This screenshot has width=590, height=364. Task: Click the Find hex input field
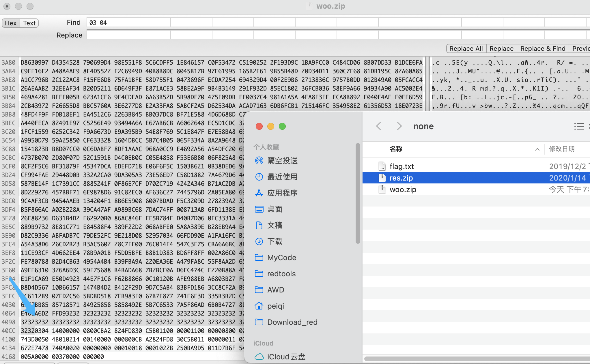[338, 22]
